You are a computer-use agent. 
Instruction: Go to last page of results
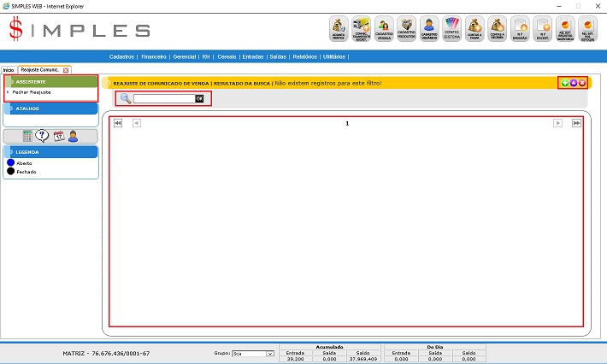point(576,123)
